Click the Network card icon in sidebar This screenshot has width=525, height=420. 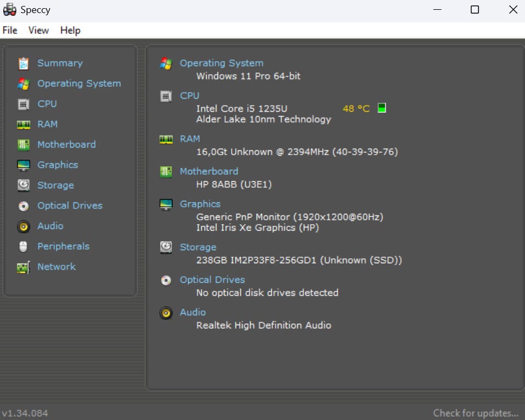[24, 267]
